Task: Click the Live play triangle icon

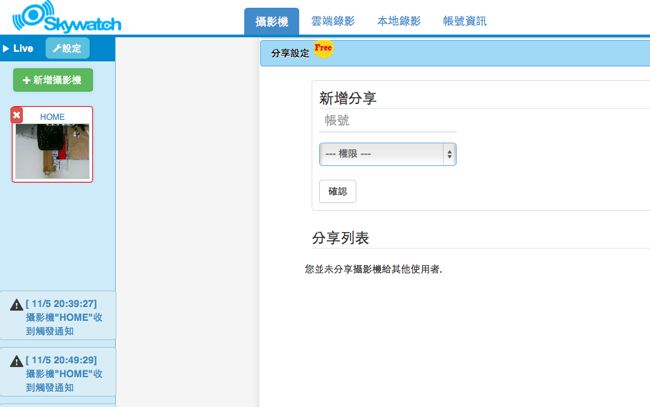Action: tap(6, 48)
